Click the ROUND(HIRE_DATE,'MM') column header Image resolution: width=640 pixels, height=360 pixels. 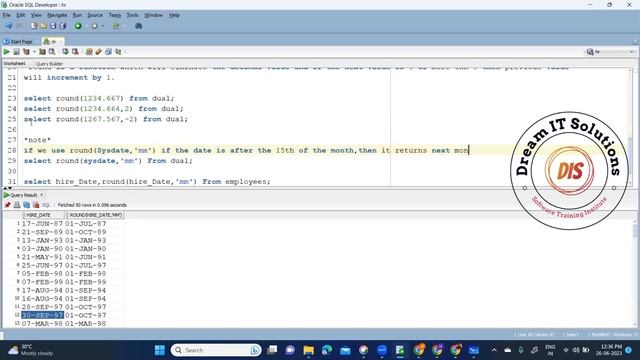[x=95, y=215]
